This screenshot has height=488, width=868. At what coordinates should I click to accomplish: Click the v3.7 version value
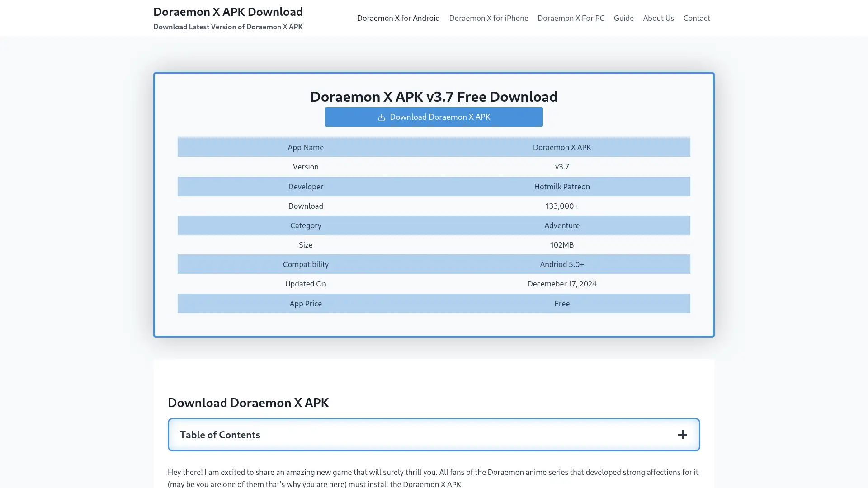click(562, 166)
